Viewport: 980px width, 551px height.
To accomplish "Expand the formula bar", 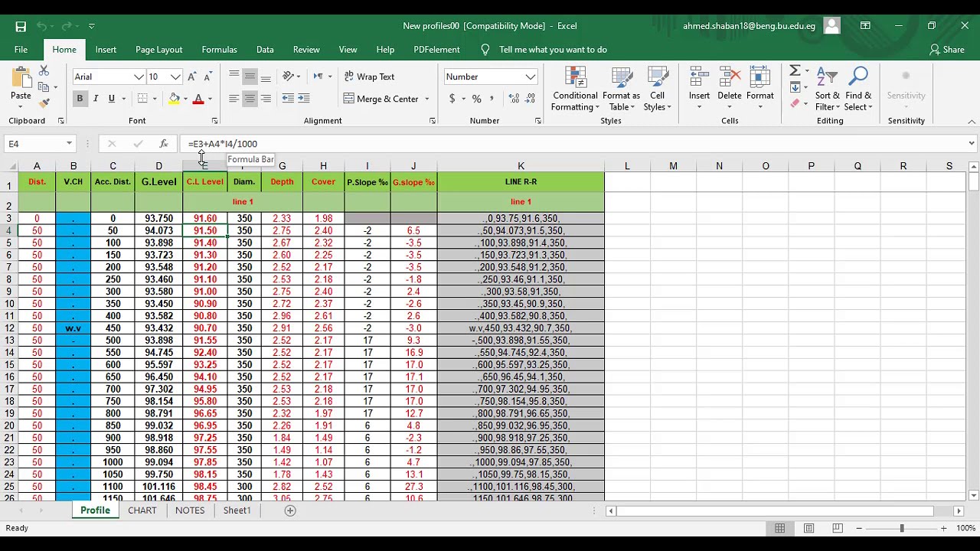I will click(x=972, y=144).
